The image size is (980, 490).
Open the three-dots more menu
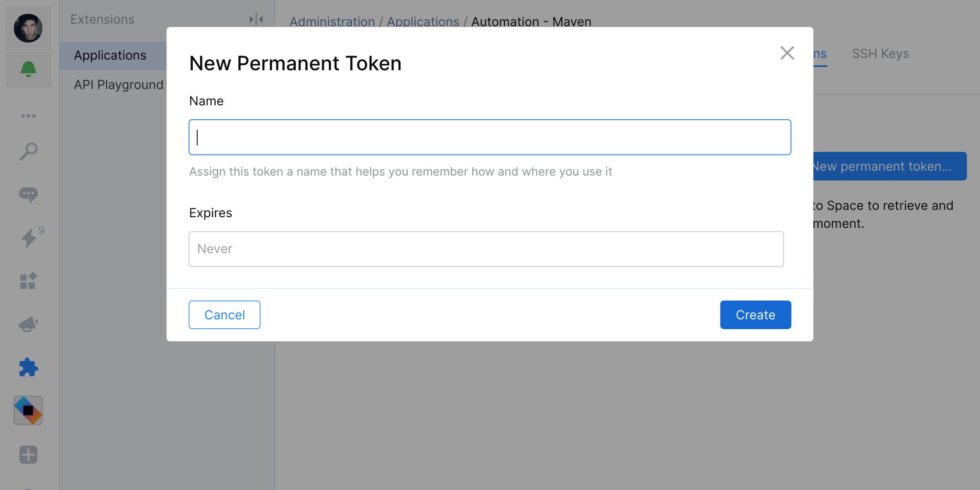tap(28, 115)
